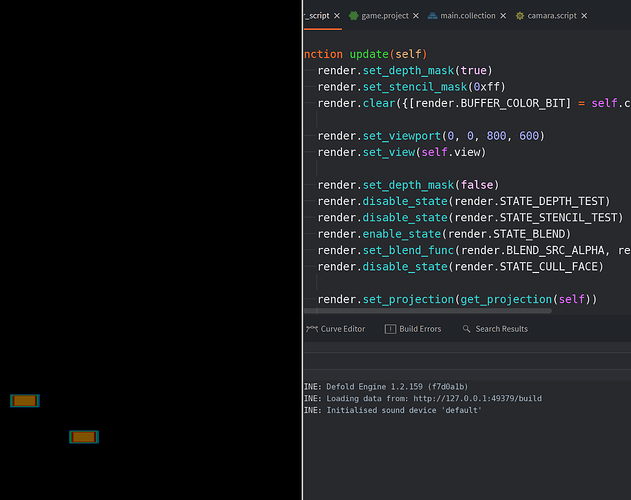Close the main.collection tab
This screenshot has width=631, height=500.
pos(503,16)
